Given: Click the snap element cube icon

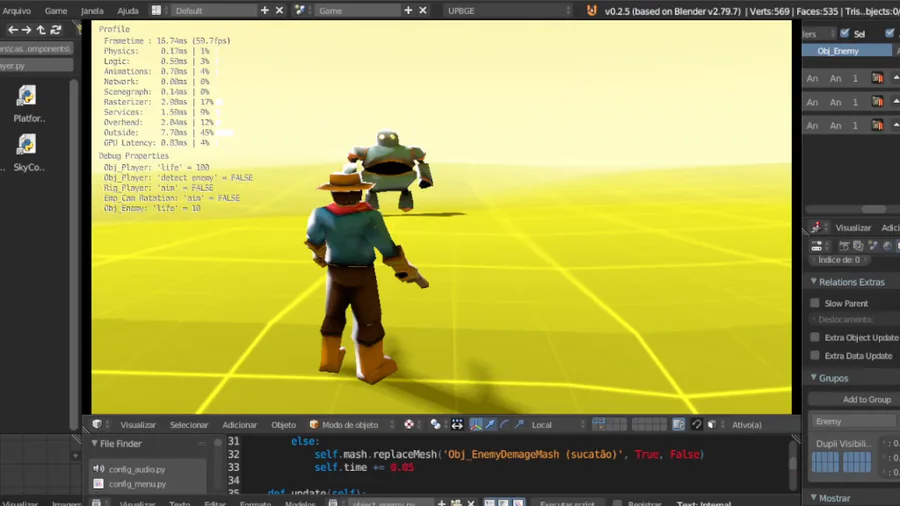Looking at the screenshot, I should 712,425.
